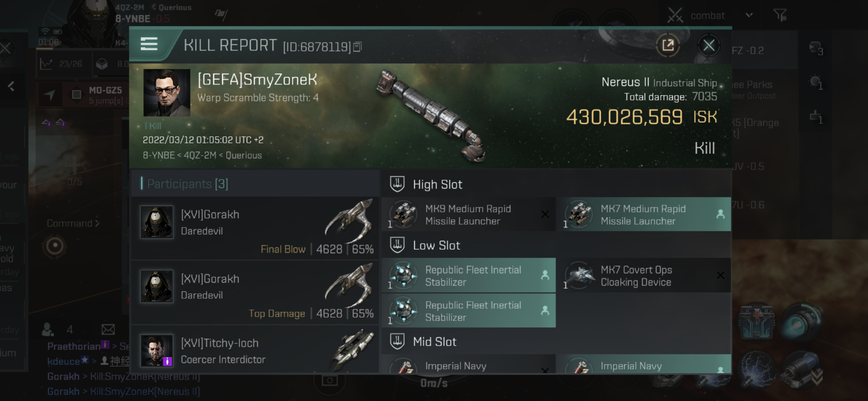Copy the kill report ID

tap(357, 47)
